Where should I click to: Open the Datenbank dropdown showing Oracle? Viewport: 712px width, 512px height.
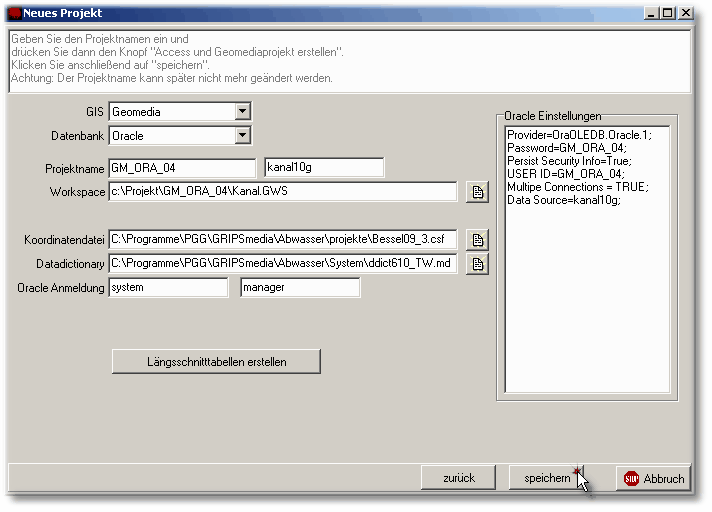coord(242,135)
